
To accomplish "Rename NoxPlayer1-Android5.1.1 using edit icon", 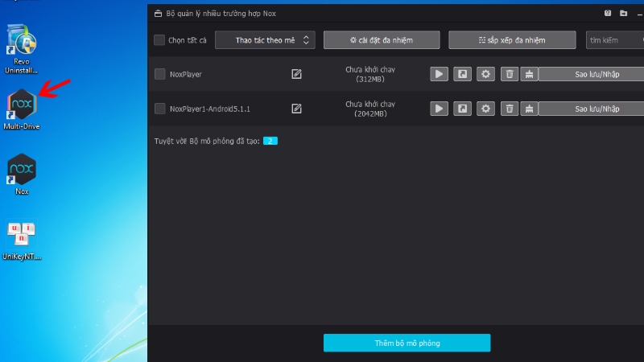I will (296, 109).
